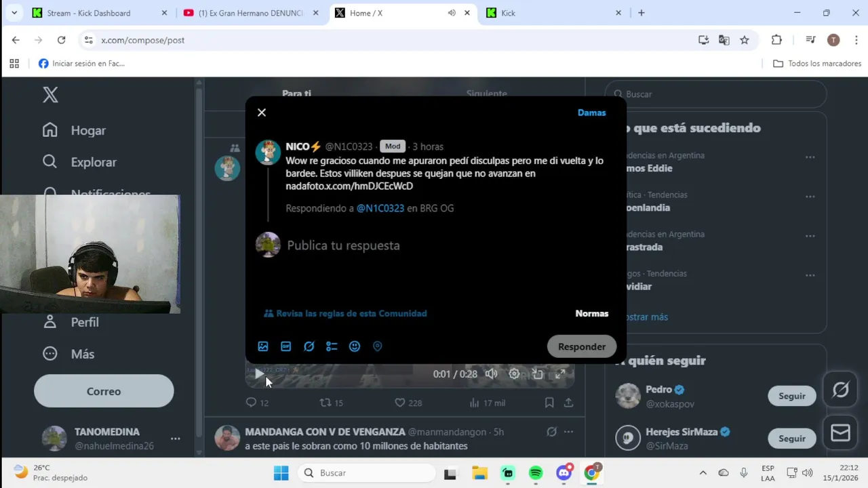Open Perfil in sidebar
This screenshot has width=868, height=488.
coord(71,322)
